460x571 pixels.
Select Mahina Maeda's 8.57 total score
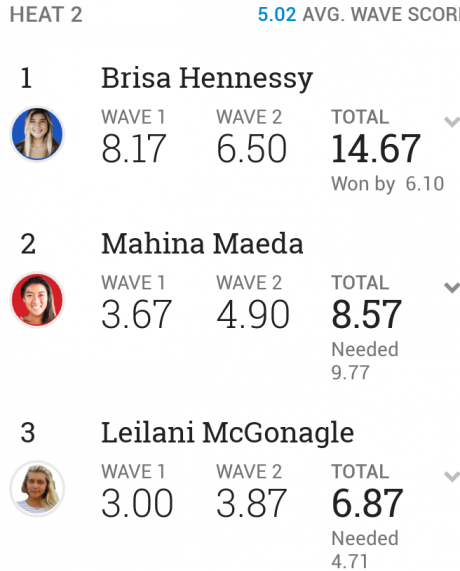tap(367, 314)
